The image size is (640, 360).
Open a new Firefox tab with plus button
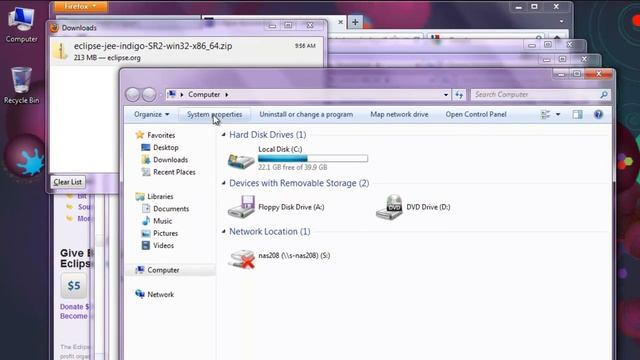click(355, 22)
